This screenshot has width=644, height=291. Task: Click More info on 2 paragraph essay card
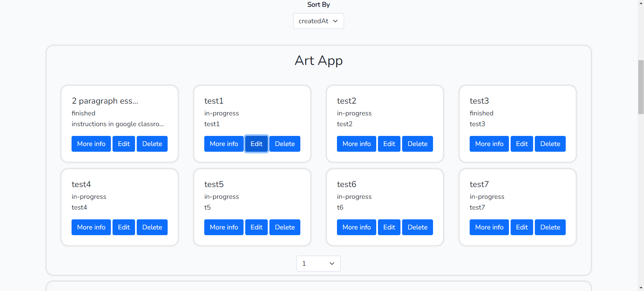tap(91, 144)
